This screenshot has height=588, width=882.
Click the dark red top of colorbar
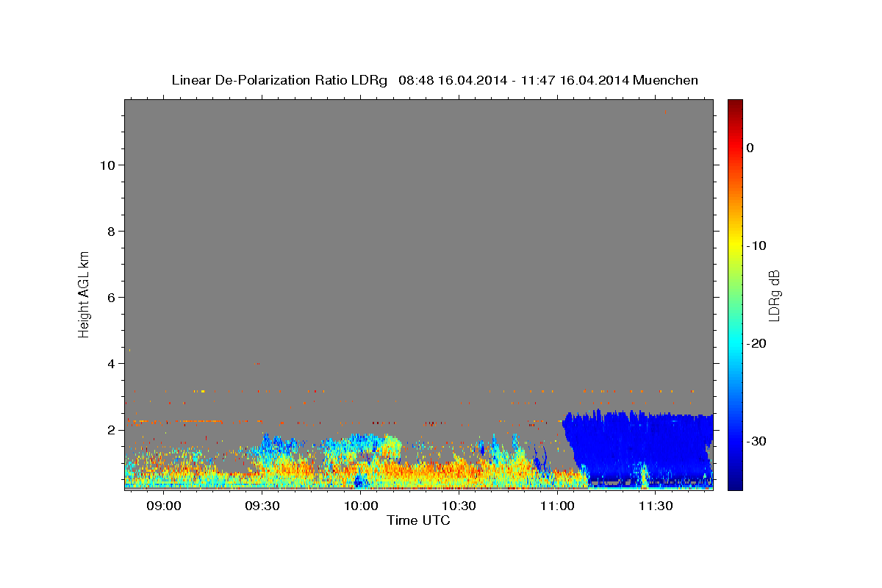(735, 104)
